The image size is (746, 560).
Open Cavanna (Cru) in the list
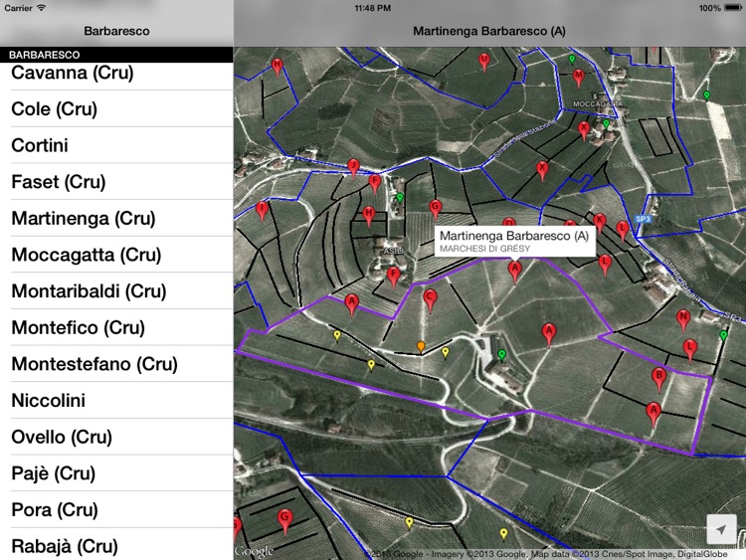[116, 74]
